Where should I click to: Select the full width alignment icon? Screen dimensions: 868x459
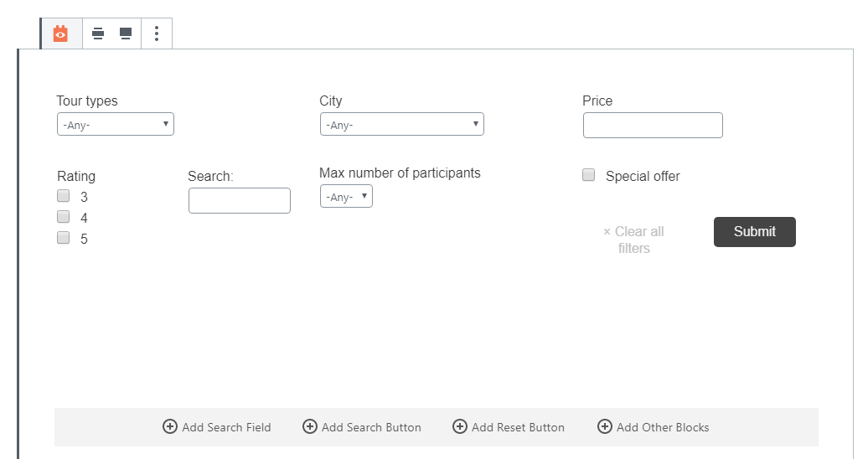126,34
